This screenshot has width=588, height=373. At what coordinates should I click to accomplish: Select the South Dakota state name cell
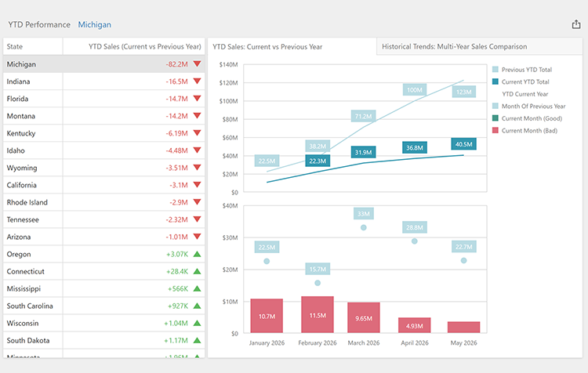point(33,340)
